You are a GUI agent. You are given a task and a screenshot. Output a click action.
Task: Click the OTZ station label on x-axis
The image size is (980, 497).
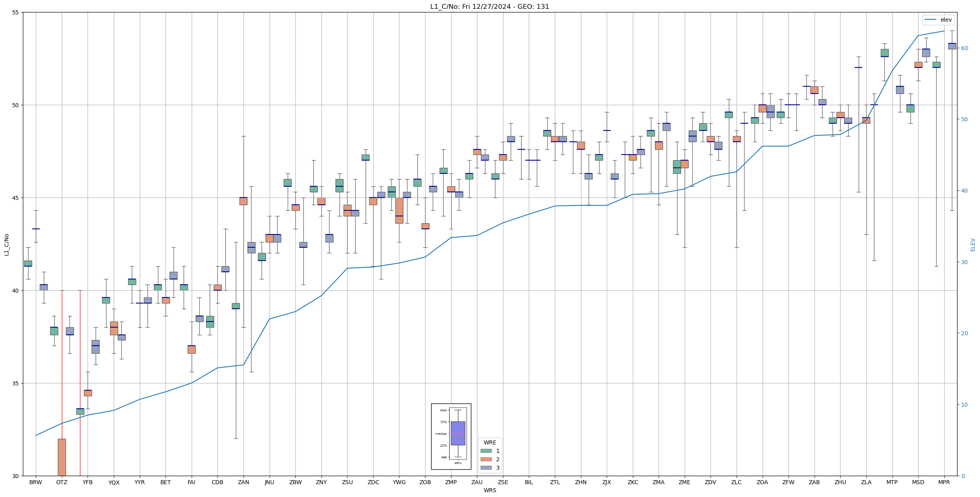pos(62,482)
